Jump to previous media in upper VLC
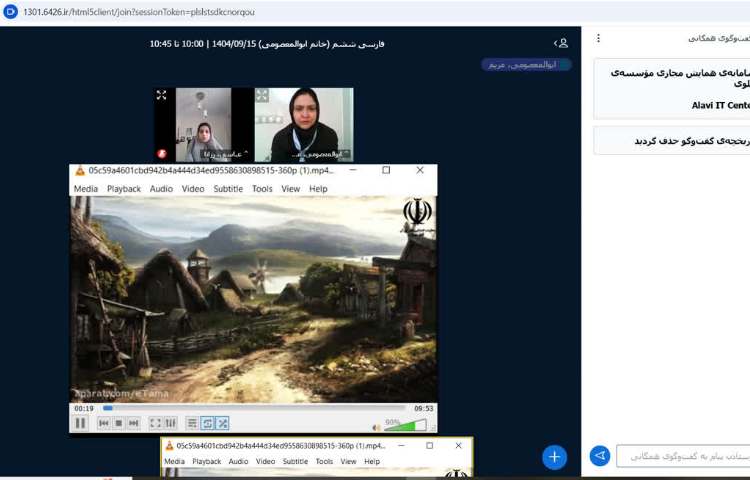 pos(103,423)
